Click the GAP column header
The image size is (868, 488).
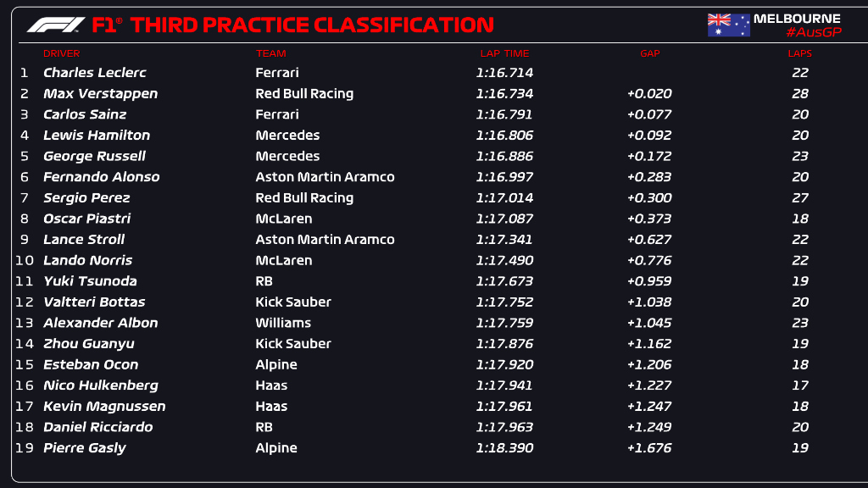[x=649, y=53]
